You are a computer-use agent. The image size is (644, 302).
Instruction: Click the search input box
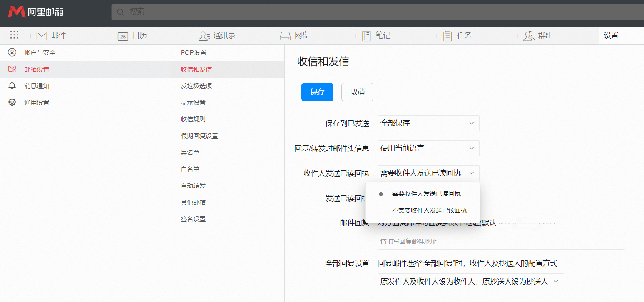378,12
